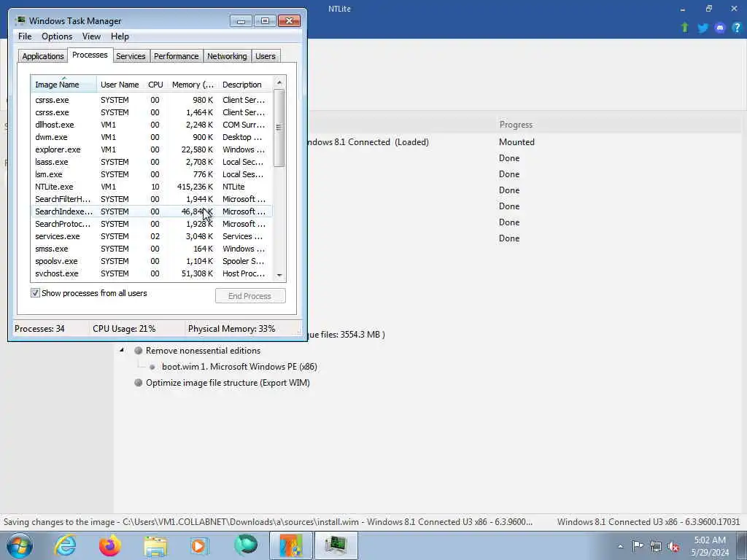Switch to the Task Manager taskbar button

click(336, 545)
